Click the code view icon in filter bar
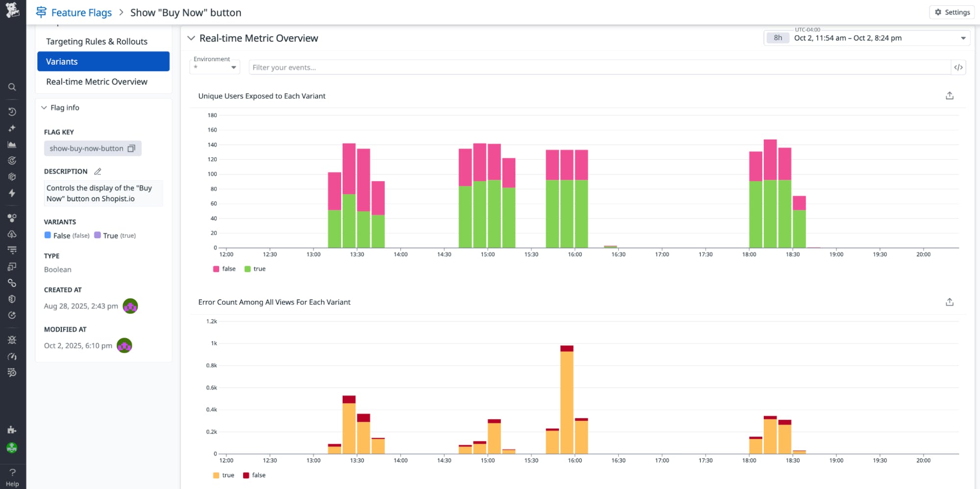This screenshot has height=489, width=980. pos(958,68)
